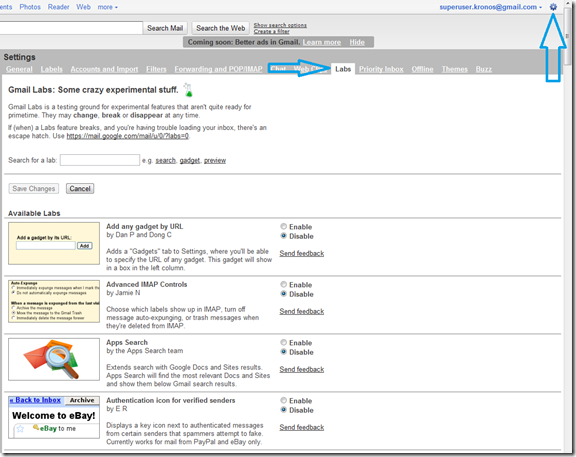
Task: Open the Reader link in top bar
Action: coord(58,7)
